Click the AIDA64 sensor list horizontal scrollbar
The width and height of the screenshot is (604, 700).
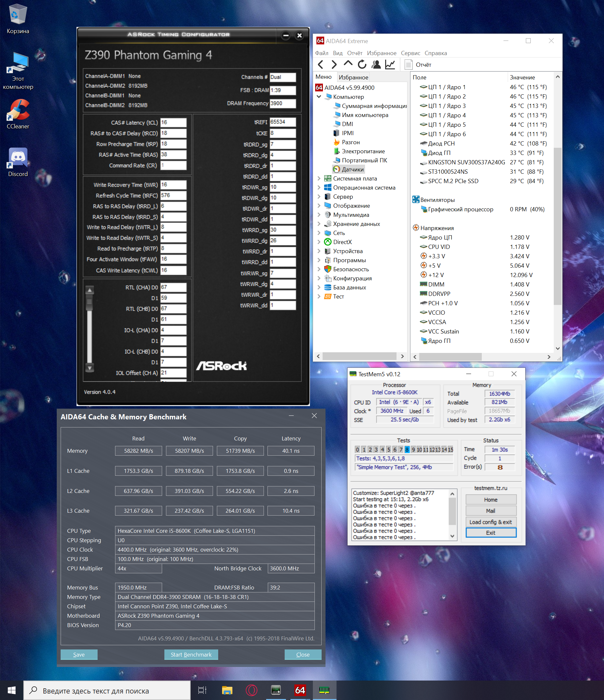pyautogui.click(x=451, y=357)
